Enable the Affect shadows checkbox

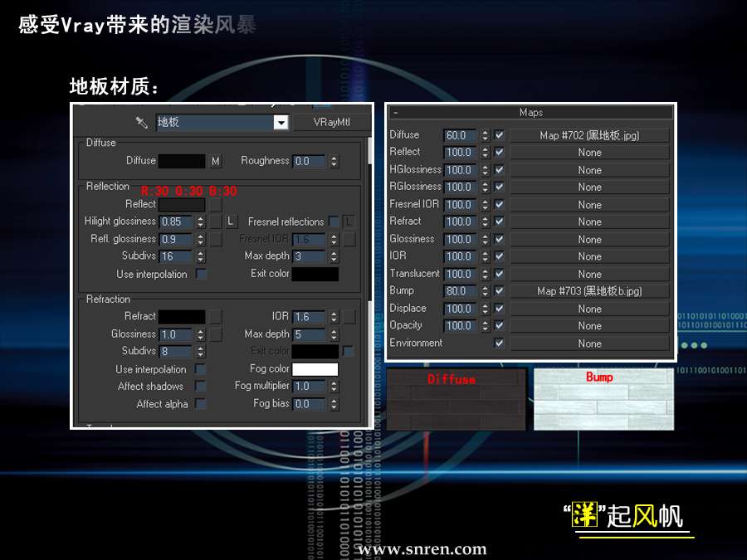pos(201,386)
